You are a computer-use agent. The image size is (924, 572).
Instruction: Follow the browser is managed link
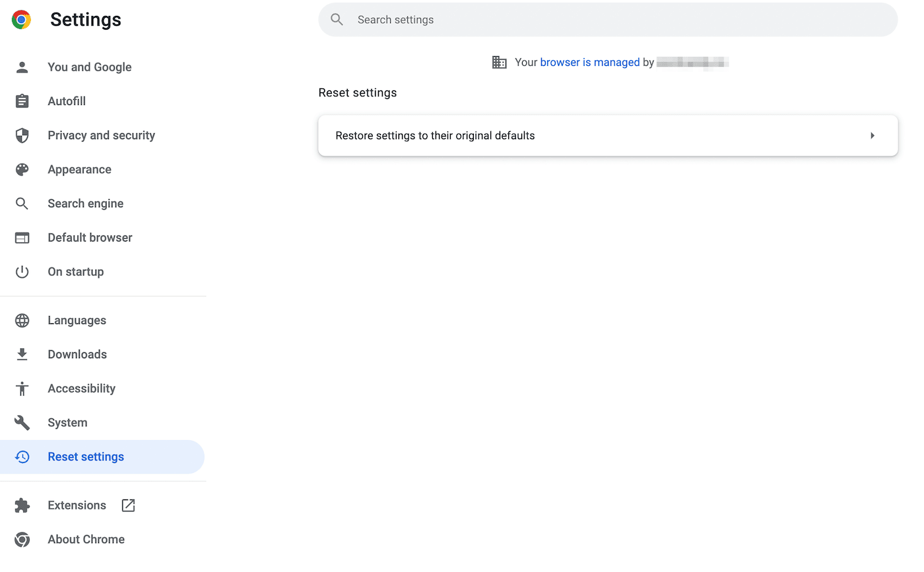click(x=589, y=62)
